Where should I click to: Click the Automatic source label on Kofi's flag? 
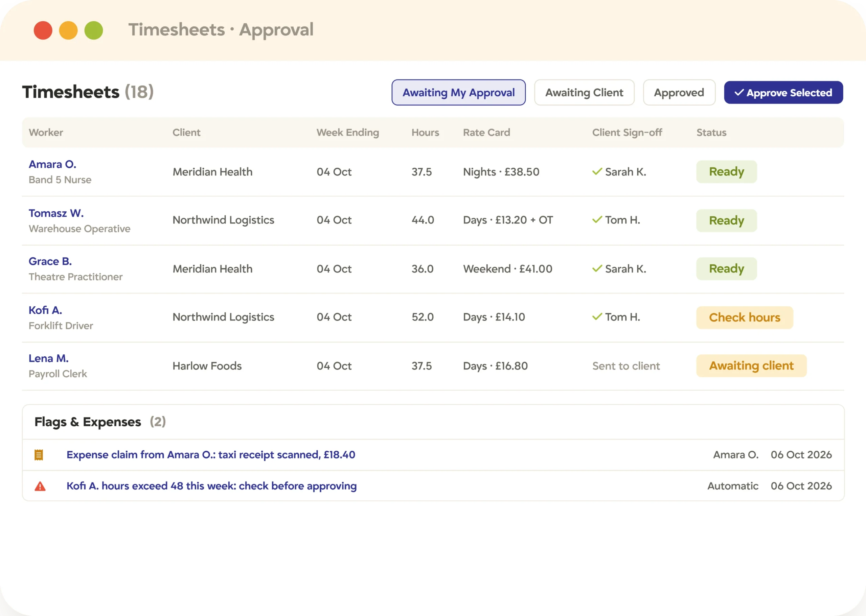pos(732,486)
